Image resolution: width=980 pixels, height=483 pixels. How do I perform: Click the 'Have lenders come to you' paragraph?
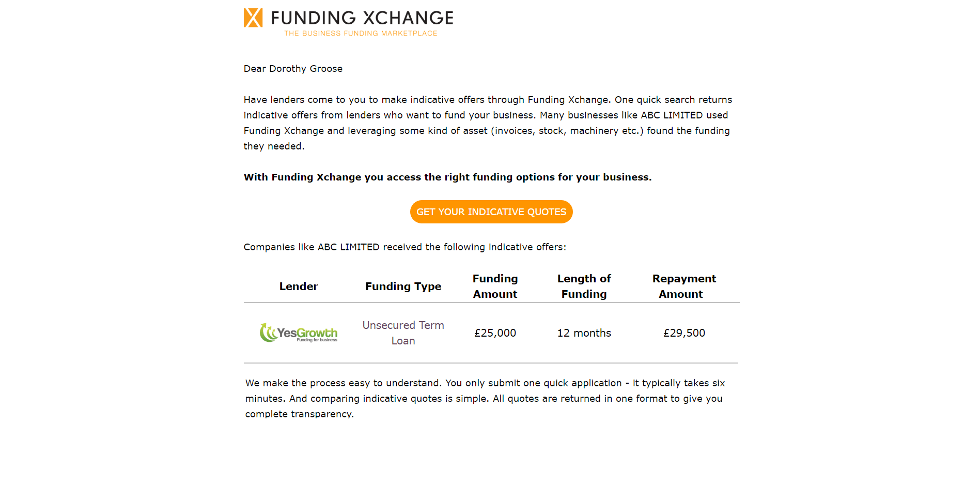point(488,123)
